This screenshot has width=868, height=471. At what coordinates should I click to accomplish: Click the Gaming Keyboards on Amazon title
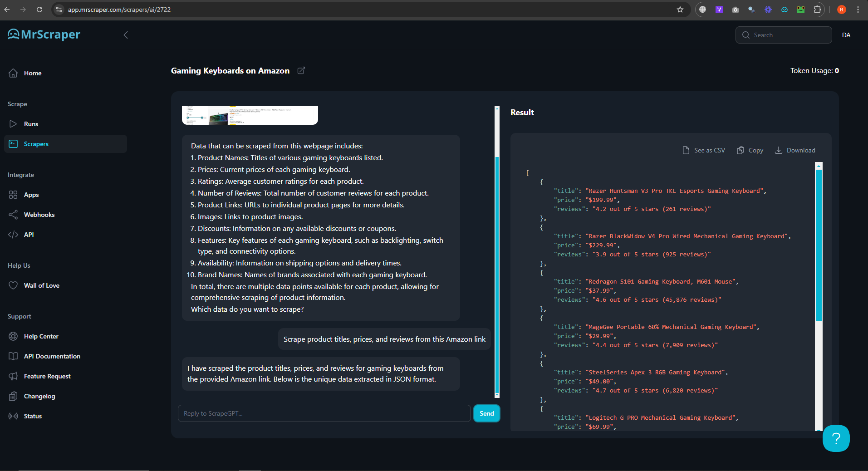[x=230, y=70]
